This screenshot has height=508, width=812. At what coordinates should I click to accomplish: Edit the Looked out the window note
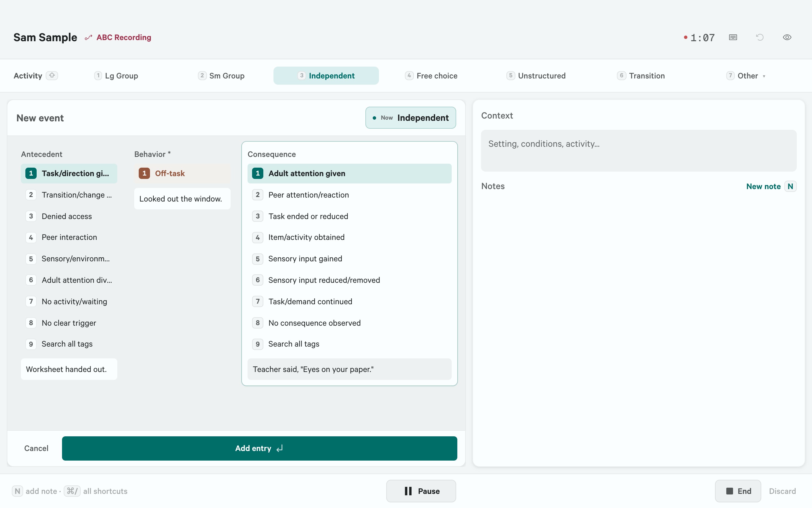[x=182, y=199]
